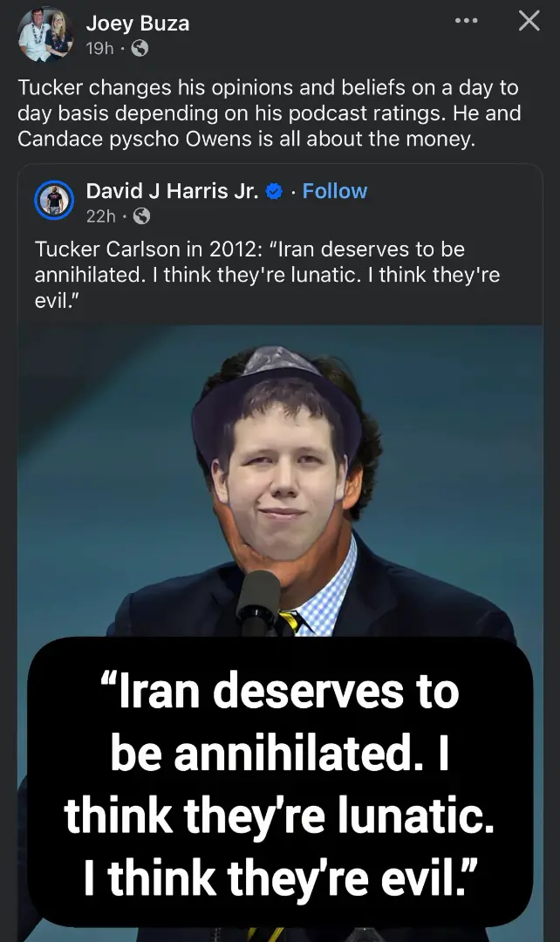This screenshot has height=942, width=560.
Task: Visit Joey Buza's profile via name
Action: [138, 24]
